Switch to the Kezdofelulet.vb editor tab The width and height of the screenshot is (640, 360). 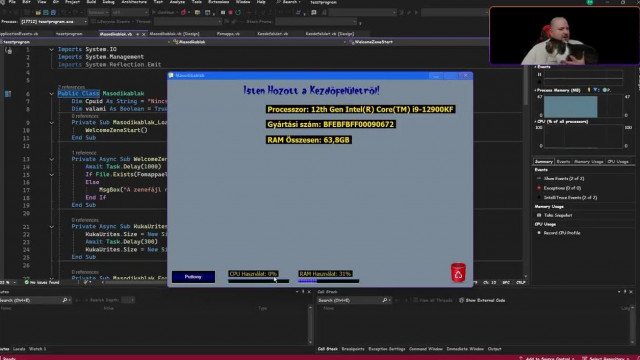[273, 34]
